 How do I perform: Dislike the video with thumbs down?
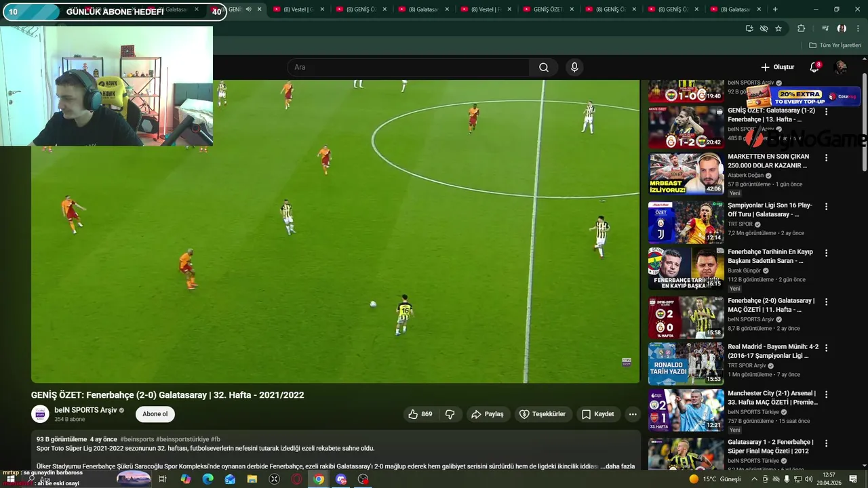449,414
